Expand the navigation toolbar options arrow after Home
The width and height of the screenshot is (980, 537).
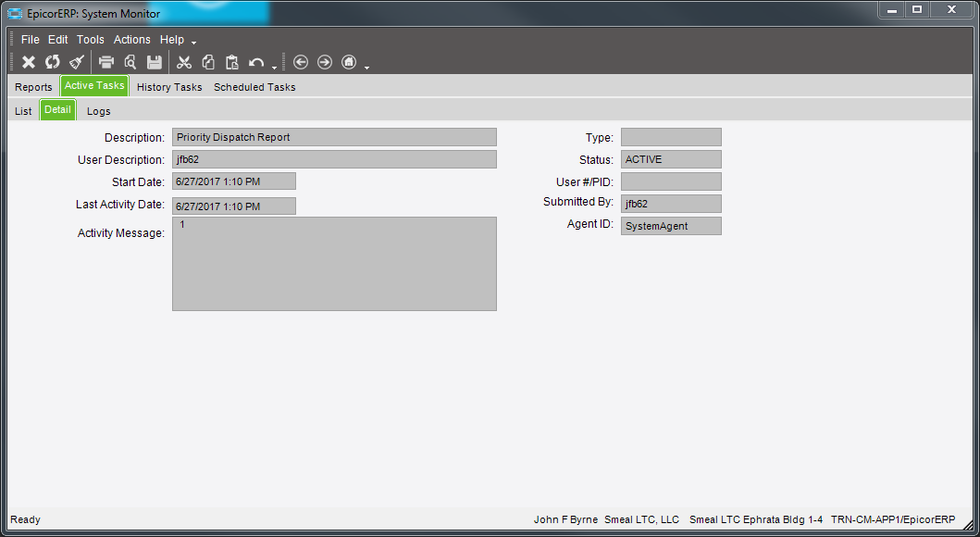(366, 66)
